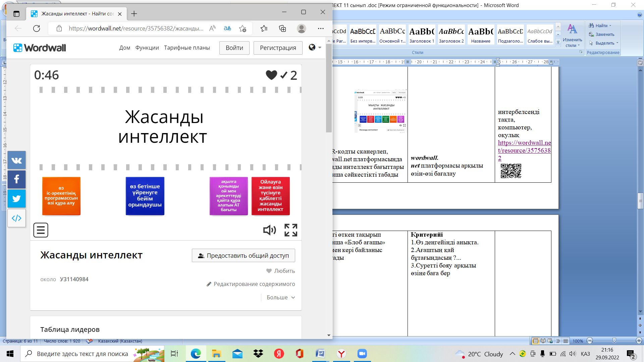The height and width of the screenshot is (362, 644).
Task: Apply the Без интервала style
Action: (x=363, y=35)
